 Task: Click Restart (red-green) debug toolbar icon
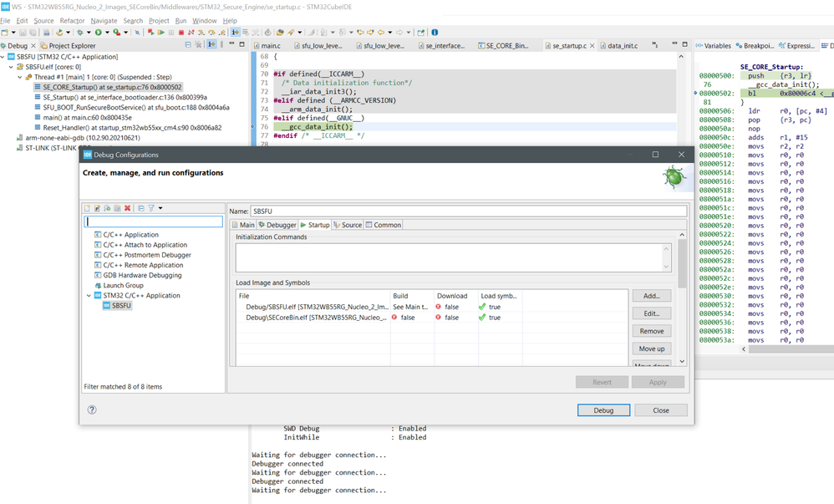pyautogui.click(x=151, y=33)
